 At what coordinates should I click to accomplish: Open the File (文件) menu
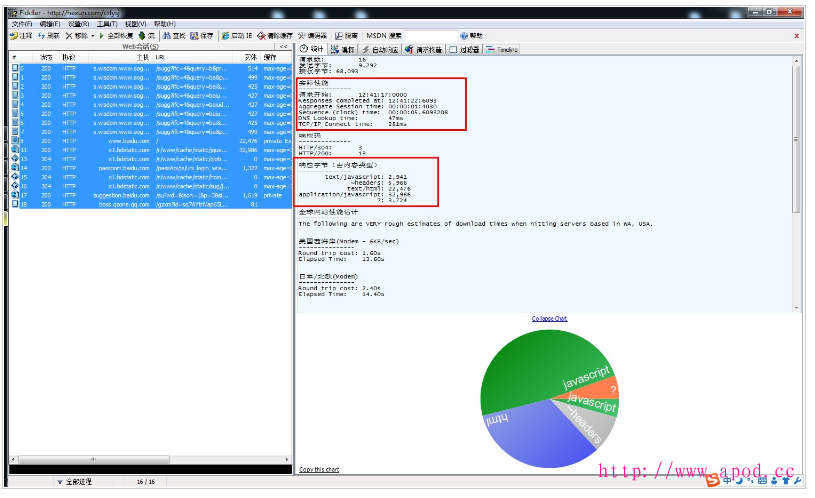point(21,23)
